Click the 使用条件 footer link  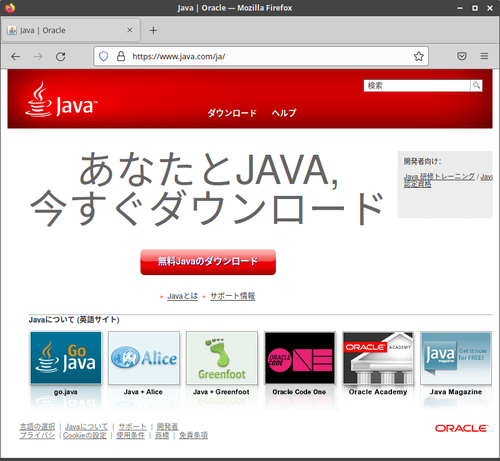pos(130,435)
